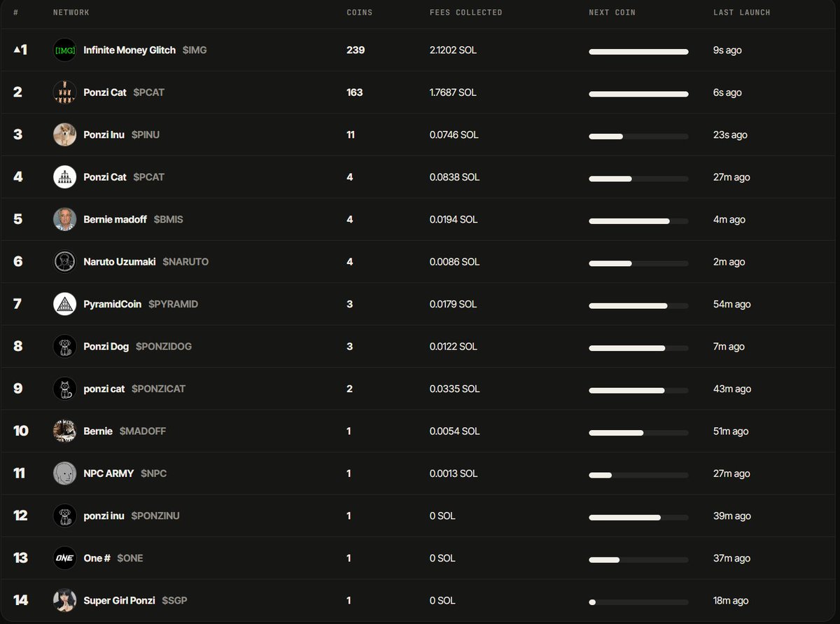The image size is (840, 624).
Task: Click the $PONZINU ticker text
Action: click(155, 516)
